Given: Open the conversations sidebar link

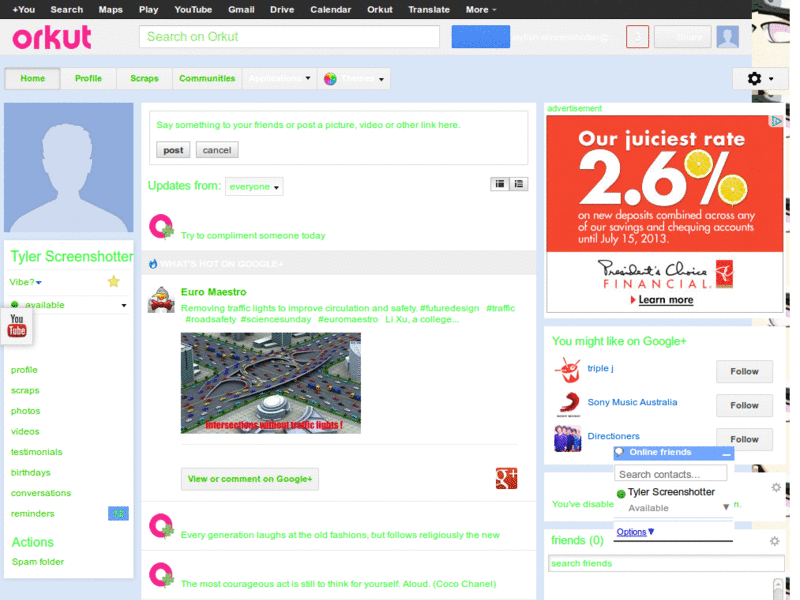Looking at the screenshot, I should (x=41, y=493).
